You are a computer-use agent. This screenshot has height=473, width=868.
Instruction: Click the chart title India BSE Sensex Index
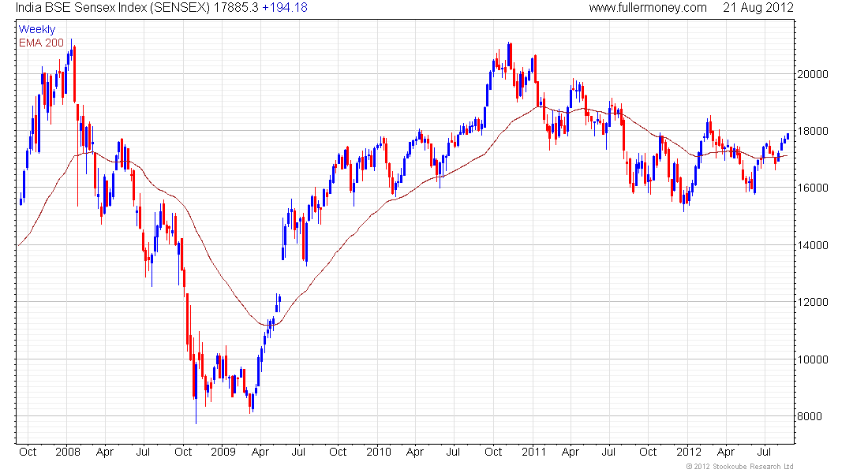82,8
